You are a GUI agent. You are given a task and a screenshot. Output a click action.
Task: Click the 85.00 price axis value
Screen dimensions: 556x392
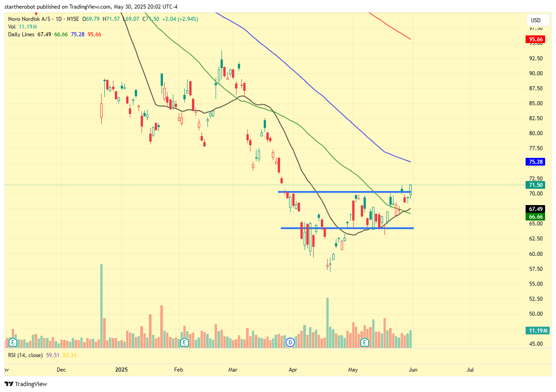536,103
